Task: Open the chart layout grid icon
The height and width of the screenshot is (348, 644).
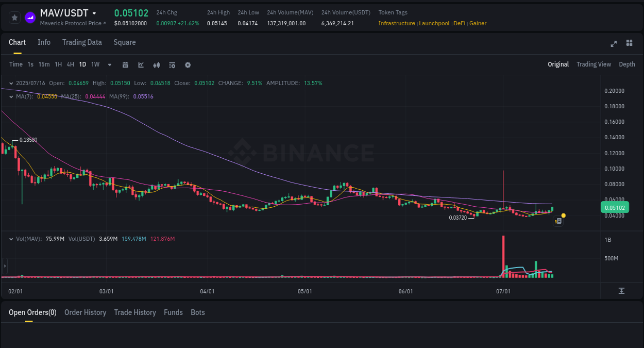Action: click(629, 44)
